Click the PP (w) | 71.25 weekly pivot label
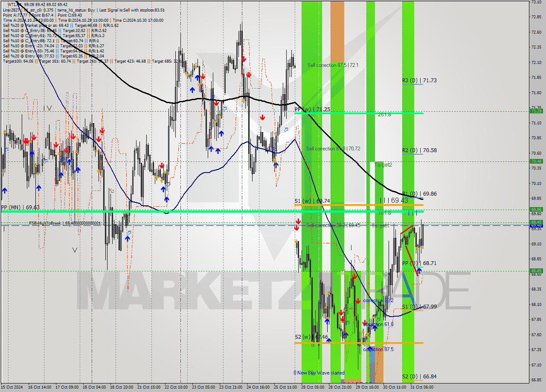Image resolution: width=546 pixels, height=392 pixels. tap(312, 110)
